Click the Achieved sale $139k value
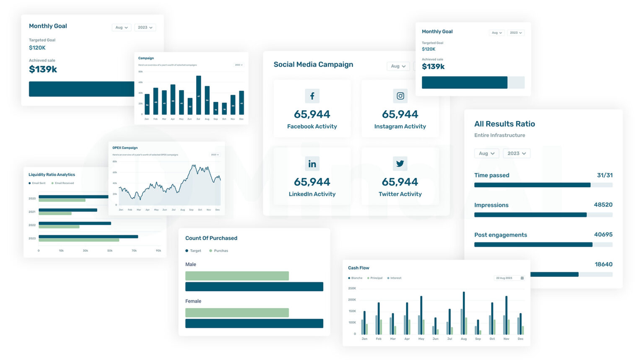 point(42,69)
